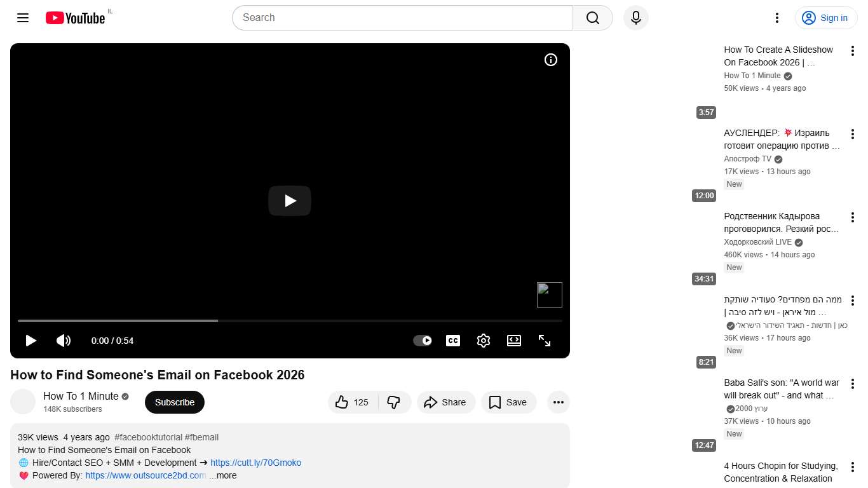Open the video info (i) icon

(550, 59)
